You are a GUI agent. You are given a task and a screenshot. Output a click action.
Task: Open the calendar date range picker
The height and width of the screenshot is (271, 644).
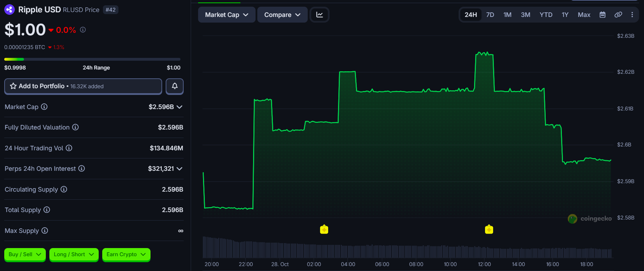602,15
